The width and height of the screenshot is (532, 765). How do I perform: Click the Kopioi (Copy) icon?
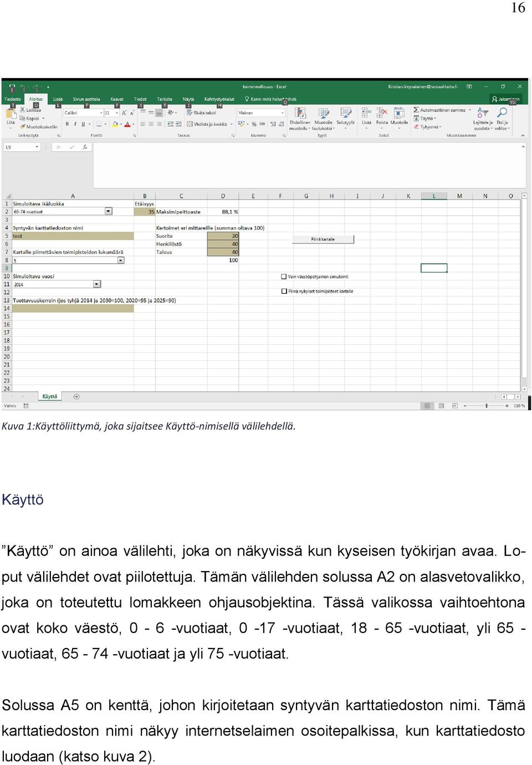pos(23,118)
